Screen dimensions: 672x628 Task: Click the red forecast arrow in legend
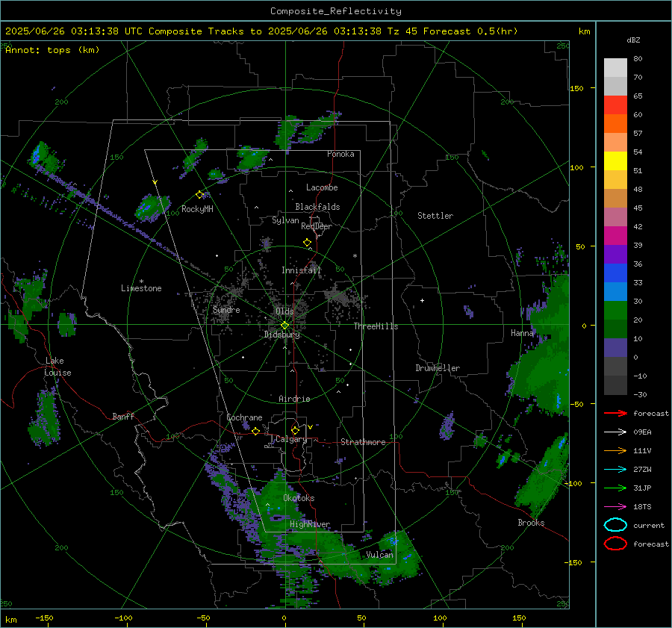tap(615, 413)
